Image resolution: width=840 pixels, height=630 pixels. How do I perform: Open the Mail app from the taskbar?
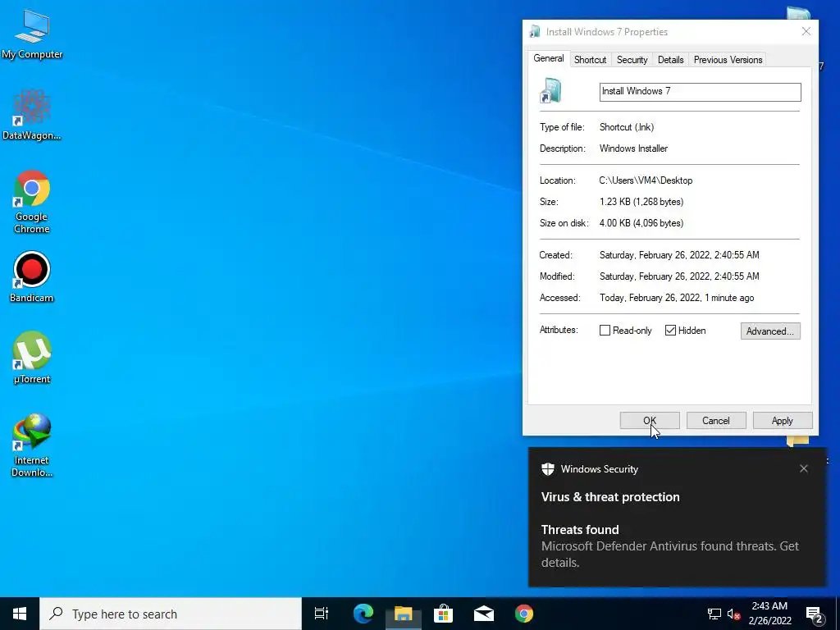[x=484, y=614]
